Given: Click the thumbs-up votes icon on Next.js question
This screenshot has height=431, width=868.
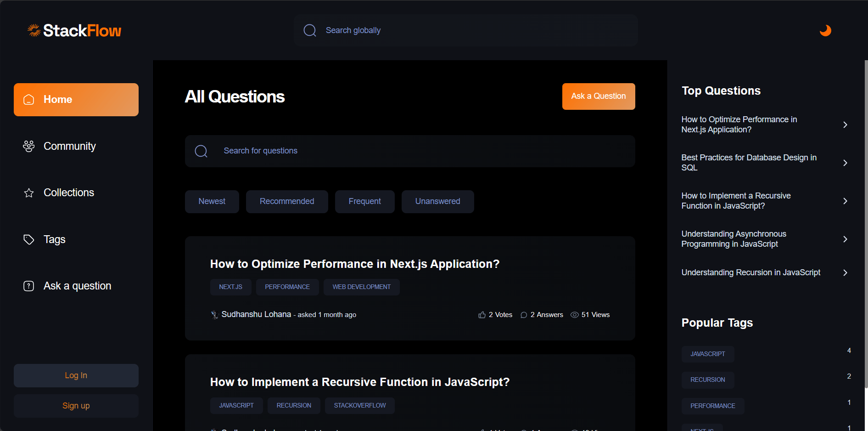Looking at the screenshot, I should click(x=481, y=314).
